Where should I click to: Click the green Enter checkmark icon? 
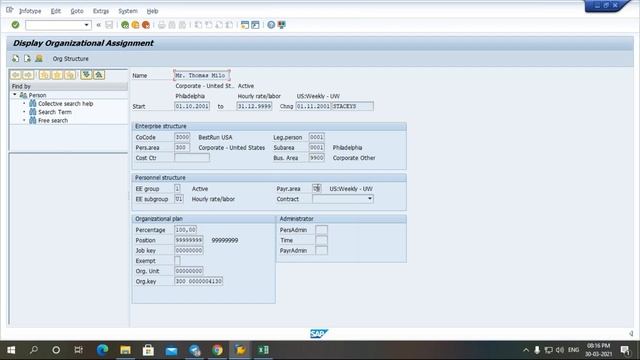16,25
